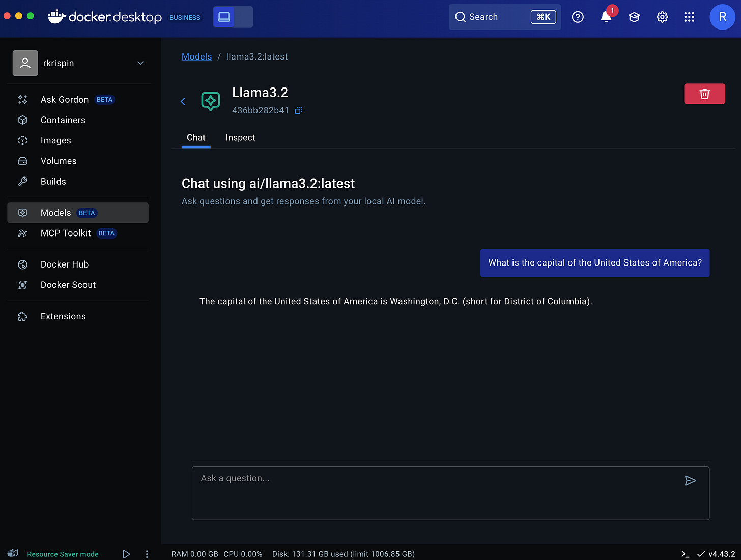Go back using the left chevron

tap(183, 101)
